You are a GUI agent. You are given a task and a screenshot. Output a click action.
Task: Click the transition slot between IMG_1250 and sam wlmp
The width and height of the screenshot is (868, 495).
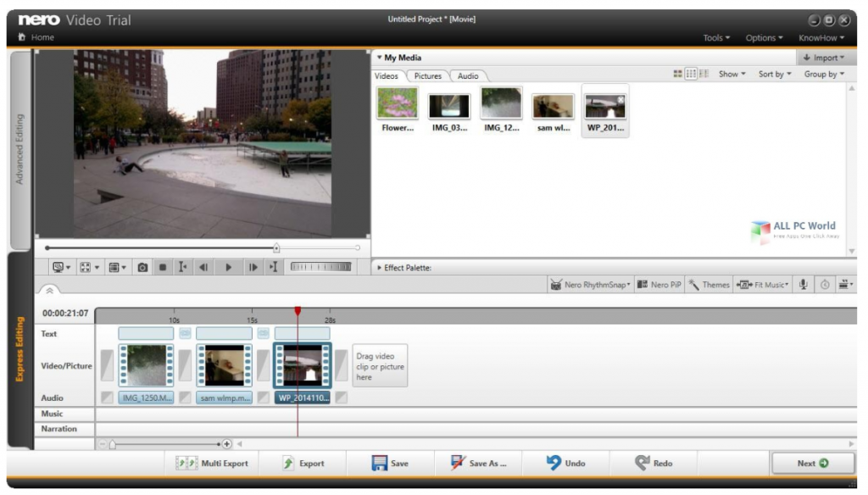coord(185,364)
